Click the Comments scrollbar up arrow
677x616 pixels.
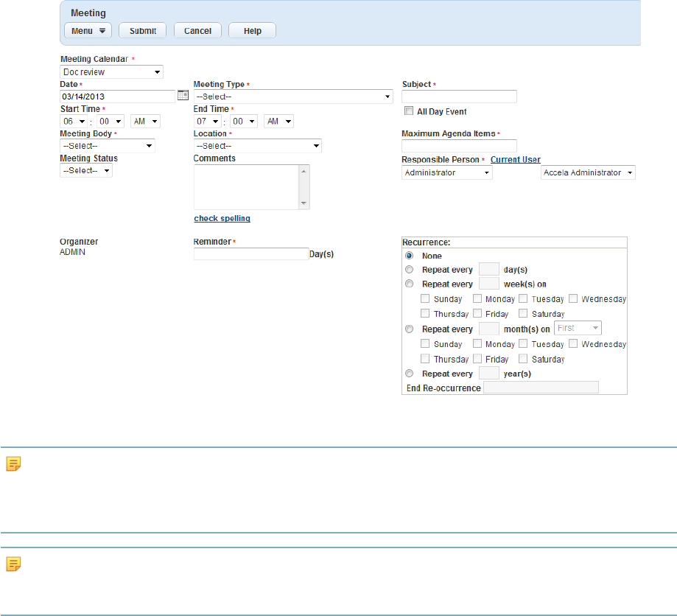tap(304, 171)
